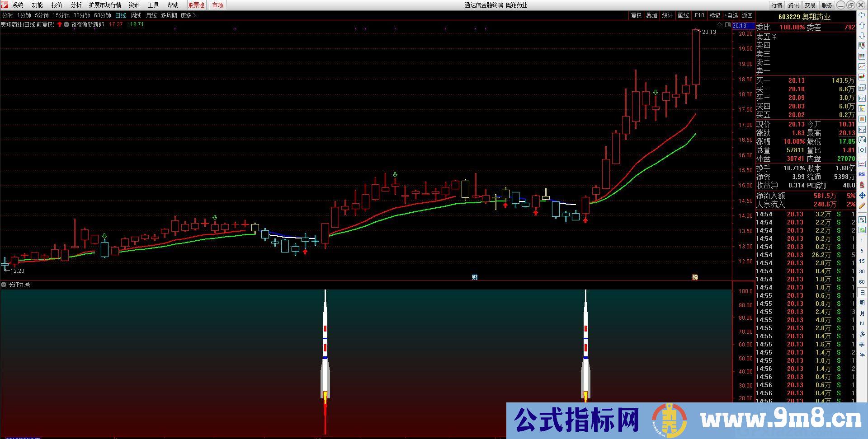Image resolution: width=868 pixels, height=439 pixels.
Task: Open the 报价 menu
Action: pos(57,5)
